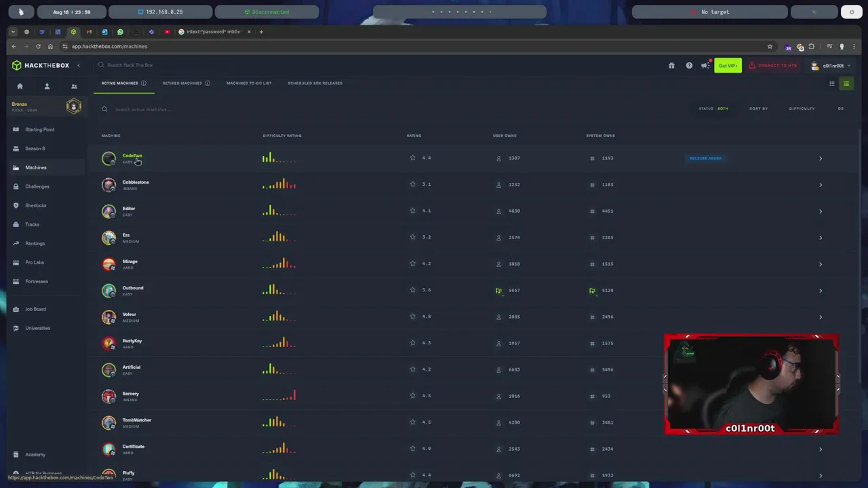Switch to the compact list view icon
Screen dimensions: 868x488
[832, 83]
